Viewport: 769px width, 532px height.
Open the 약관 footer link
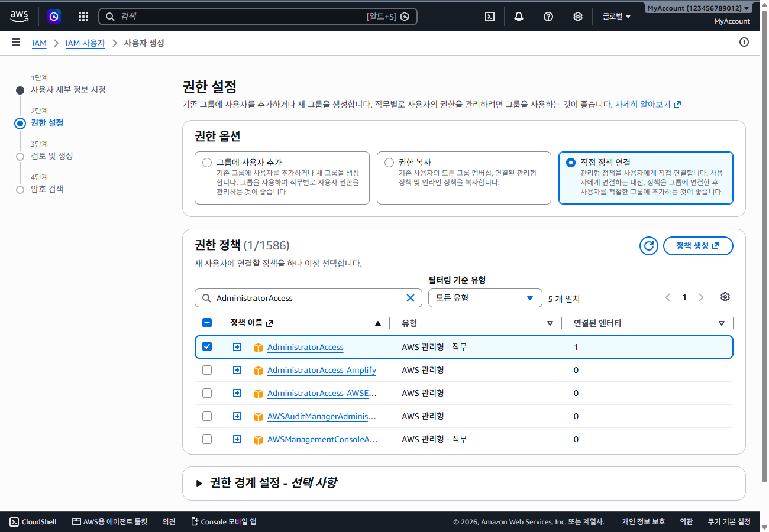point(686,522)
